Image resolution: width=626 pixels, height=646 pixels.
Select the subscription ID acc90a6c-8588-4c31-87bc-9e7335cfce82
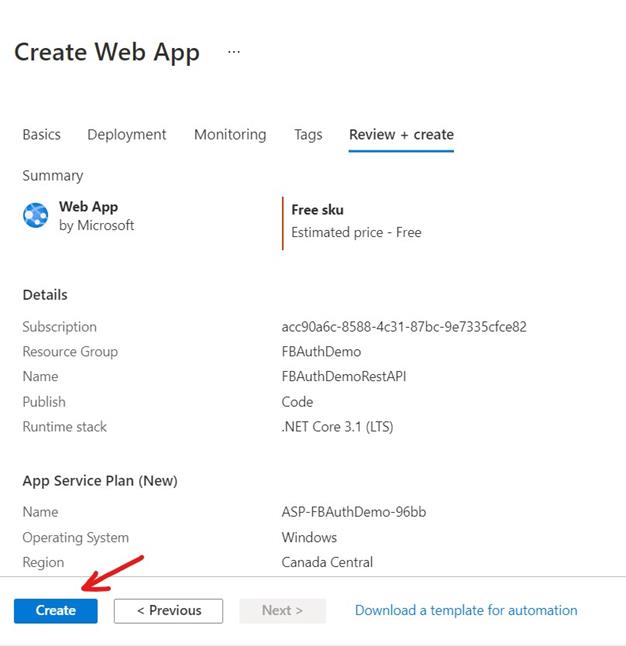pos(404,327)
